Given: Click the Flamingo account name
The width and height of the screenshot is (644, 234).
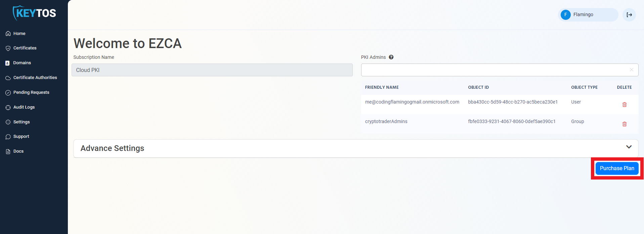Looking at the screenshot, I should 583,15.
